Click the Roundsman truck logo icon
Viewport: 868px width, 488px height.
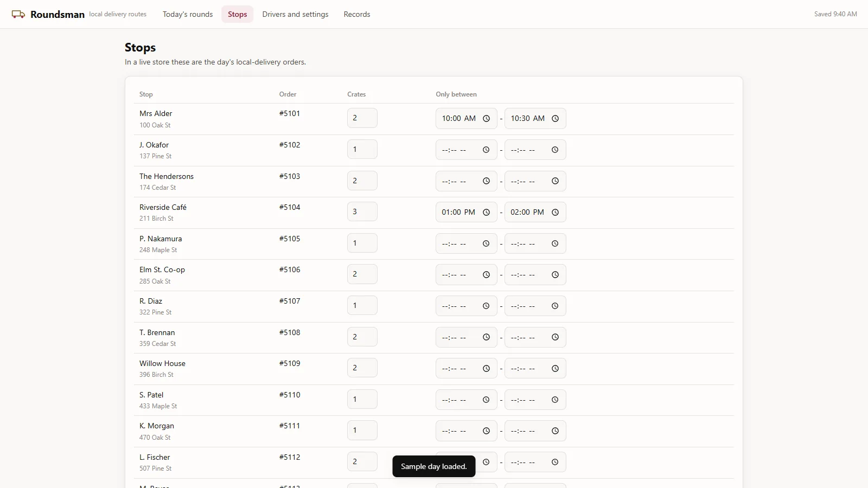pos(18,14)
